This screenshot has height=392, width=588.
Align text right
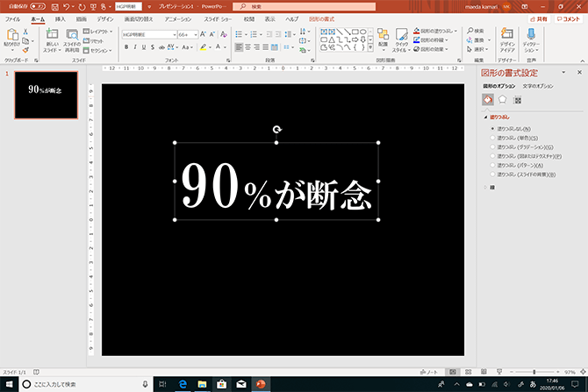(x=256, y=47)
